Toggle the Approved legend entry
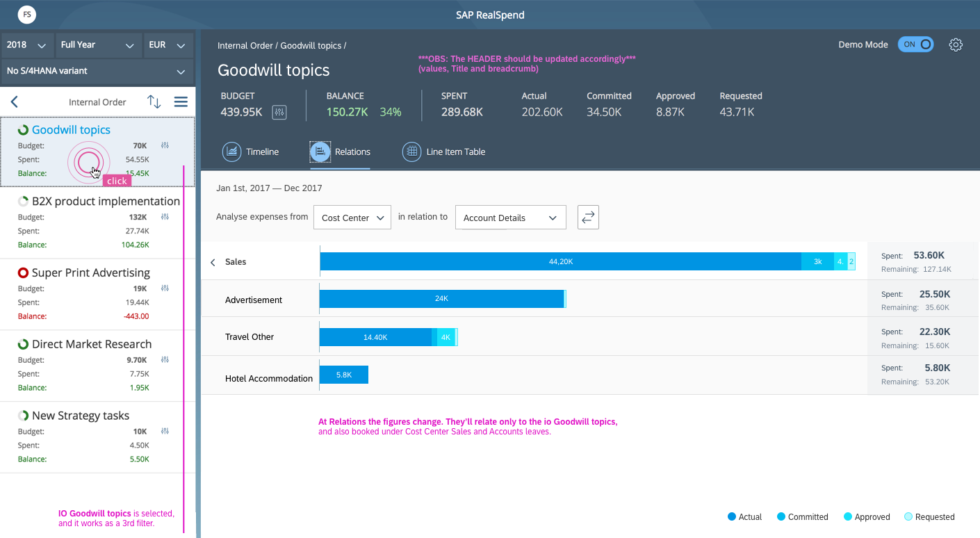This screenshot has height=538, width=980. coord(867,516)
